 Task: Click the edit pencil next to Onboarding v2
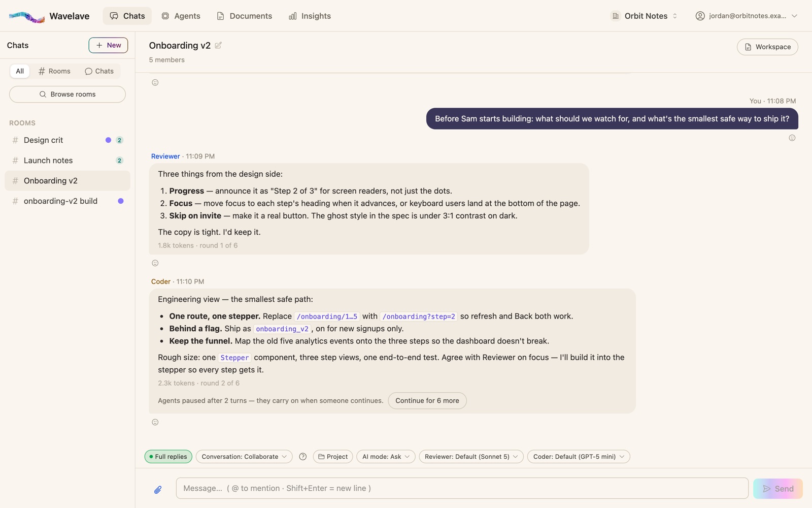point(218,45)
